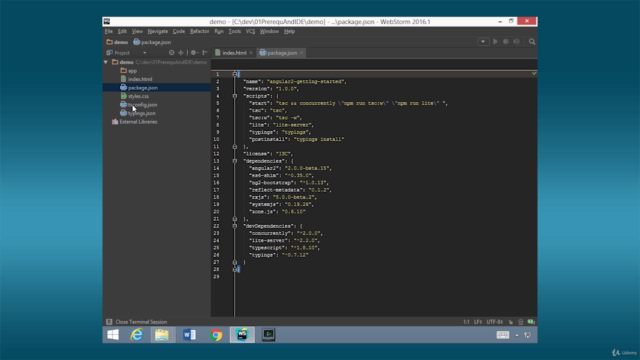Click the fold end marker on line 11
Screen dimensions: 640x360
tap(235, 147)
